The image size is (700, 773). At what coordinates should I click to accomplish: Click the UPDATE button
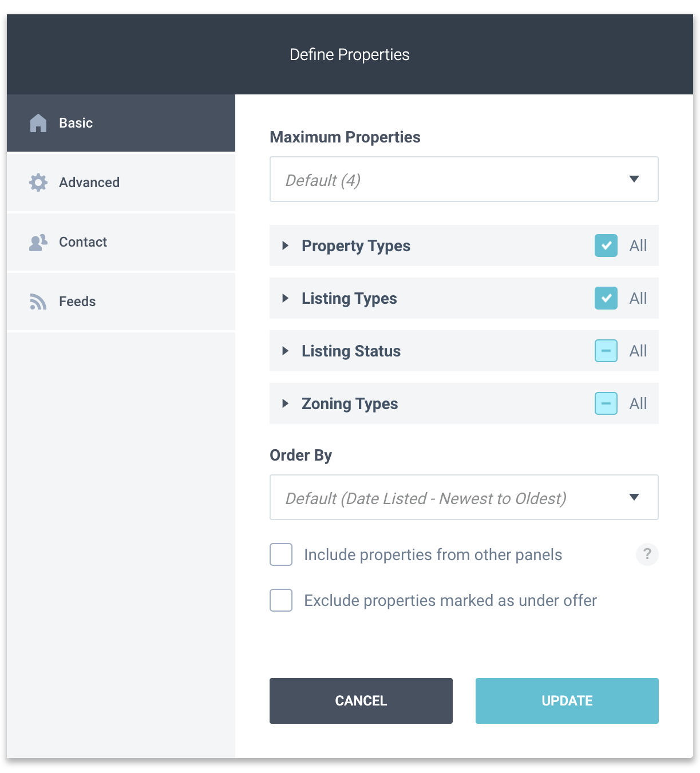click(567, 700)
